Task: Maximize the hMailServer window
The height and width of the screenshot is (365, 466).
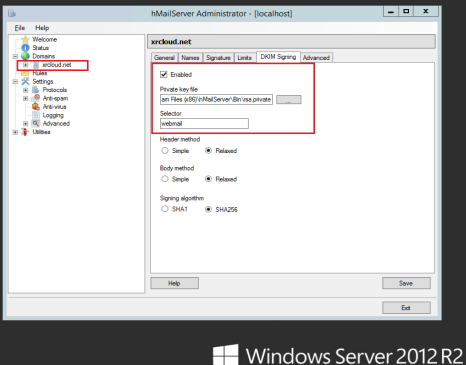Action: tap(406, 11)
